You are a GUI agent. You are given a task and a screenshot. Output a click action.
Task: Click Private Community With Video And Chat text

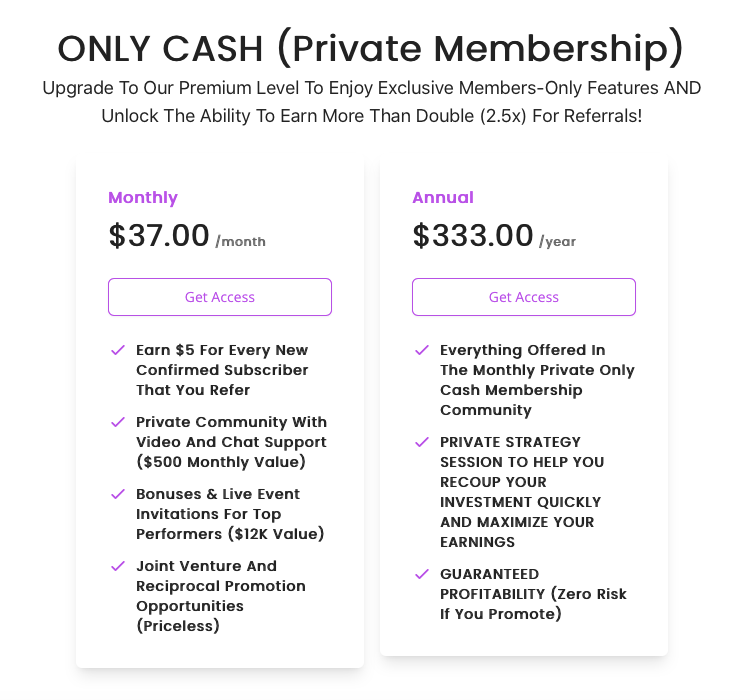pos(231,442)
